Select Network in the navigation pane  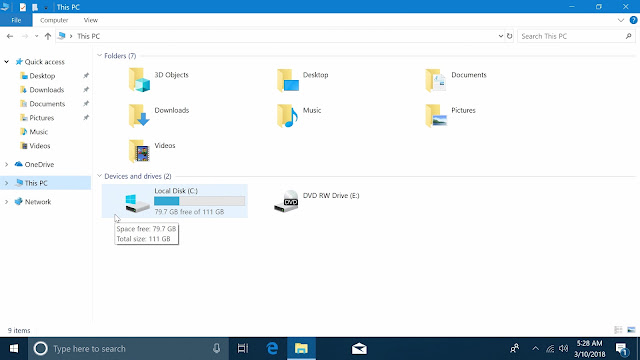tap(38, 202)
